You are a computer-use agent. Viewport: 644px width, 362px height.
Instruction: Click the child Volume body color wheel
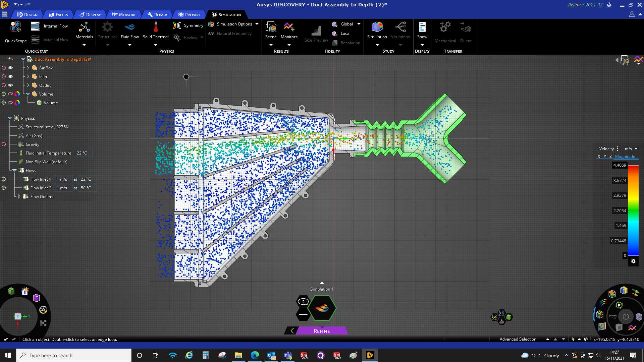point(17,103)
